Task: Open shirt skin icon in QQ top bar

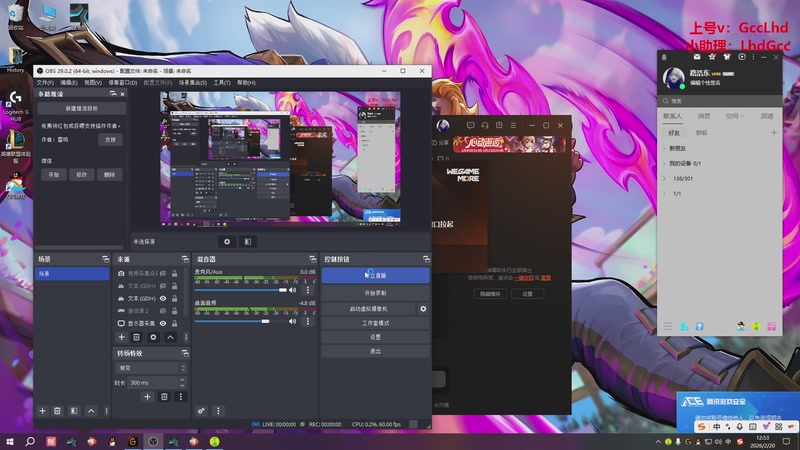Action: (727, 57)
